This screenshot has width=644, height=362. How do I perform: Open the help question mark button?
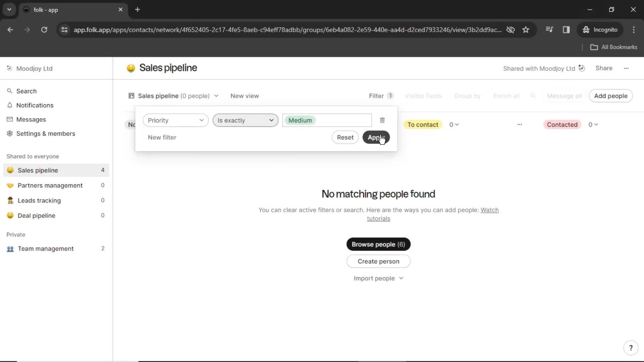pyautogui.click(x=631, y=348)
